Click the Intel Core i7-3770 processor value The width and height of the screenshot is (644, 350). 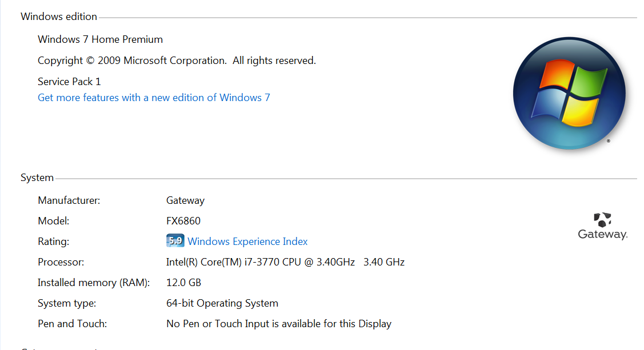coord(285,262)
